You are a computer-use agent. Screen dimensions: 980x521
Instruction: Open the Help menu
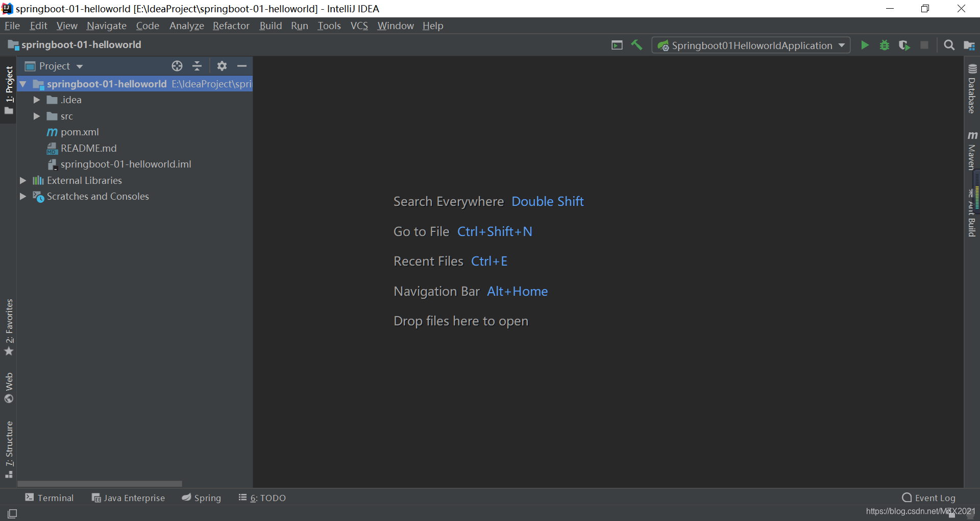(x=433, y=26)
